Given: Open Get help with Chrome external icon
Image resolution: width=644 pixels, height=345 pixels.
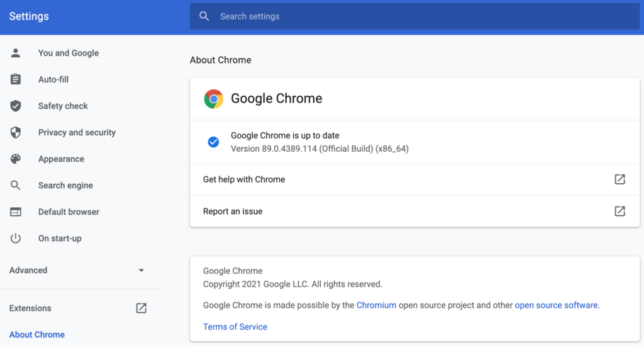Looking at the screenshot, I should point(619,179).
